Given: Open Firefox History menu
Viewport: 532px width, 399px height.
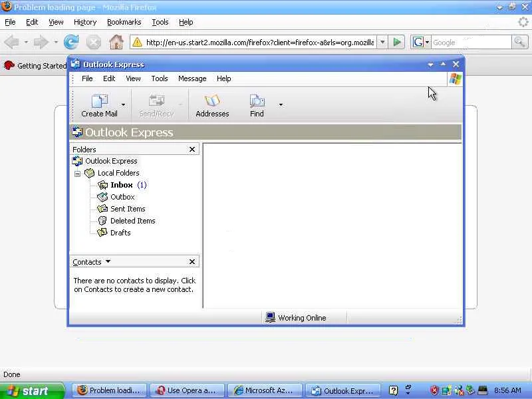Looking at the screenshot, I should coord(85,22).
